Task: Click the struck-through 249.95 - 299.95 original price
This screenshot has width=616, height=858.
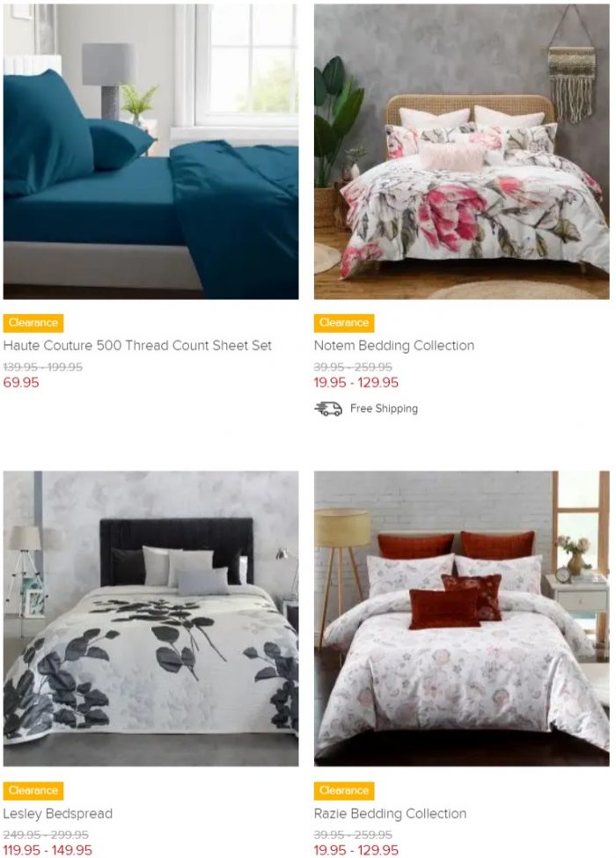Action: coord(46,835)
